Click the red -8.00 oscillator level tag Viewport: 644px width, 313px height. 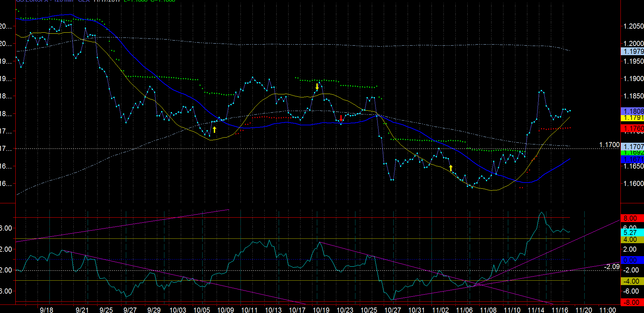pyautogui.click(x=632, y=302)
